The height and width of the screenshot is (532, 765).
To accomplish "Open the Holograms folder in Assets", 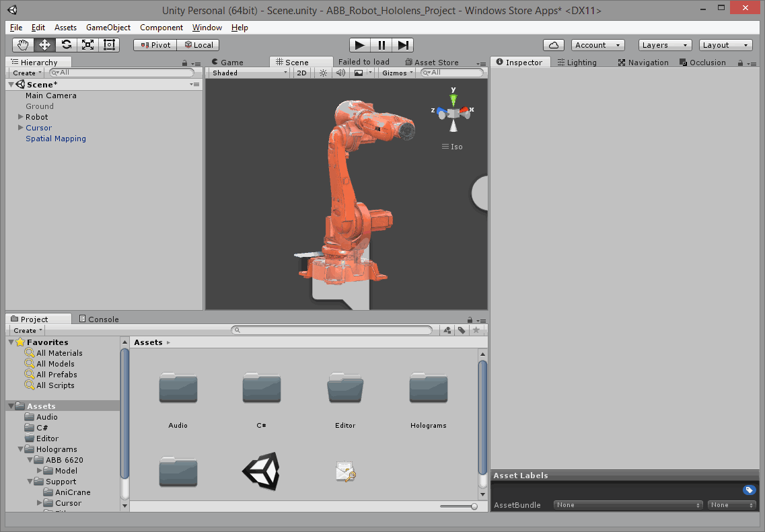I will [x=429, y=389].
